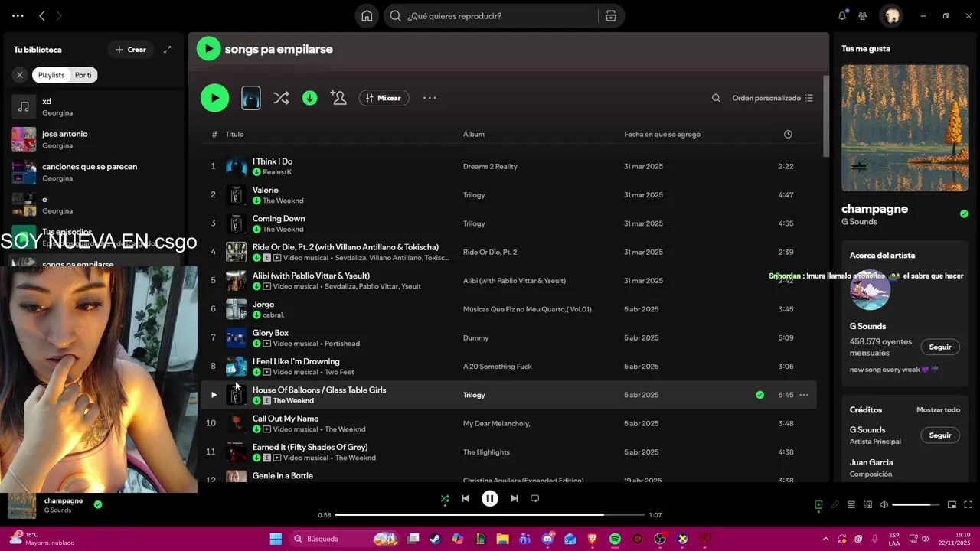
Task: Sort by the duration clock icon header
Action: pyautogui.click(x=788, y=135)
